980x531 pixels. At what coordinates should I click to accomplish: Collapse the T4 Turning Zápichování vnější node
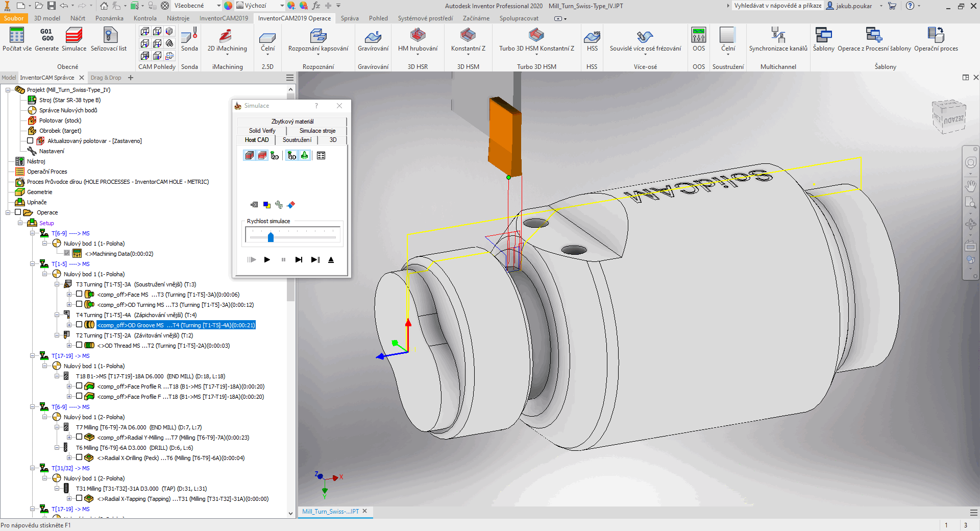pyautogui.click(x=57, y=315)
